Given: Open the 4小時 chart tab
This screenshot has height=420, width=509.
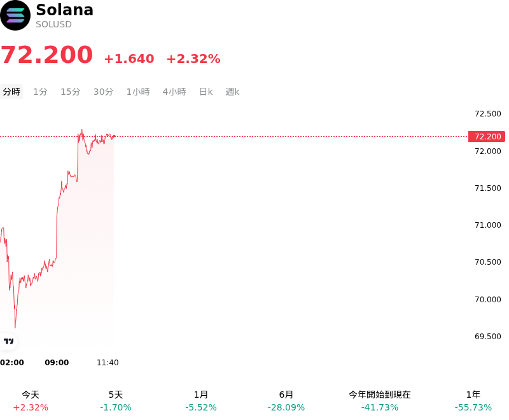Looking at the screenshot, I should pos(174,92).
